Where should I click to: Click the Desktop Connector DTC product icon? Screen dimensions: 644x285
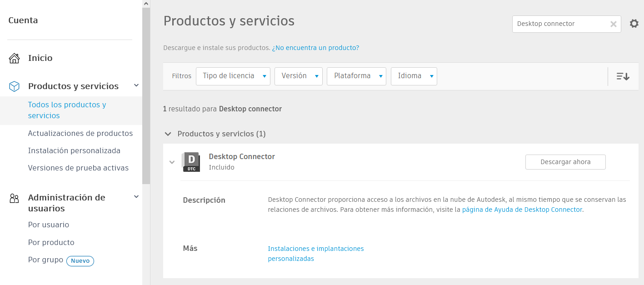[191, 162]
